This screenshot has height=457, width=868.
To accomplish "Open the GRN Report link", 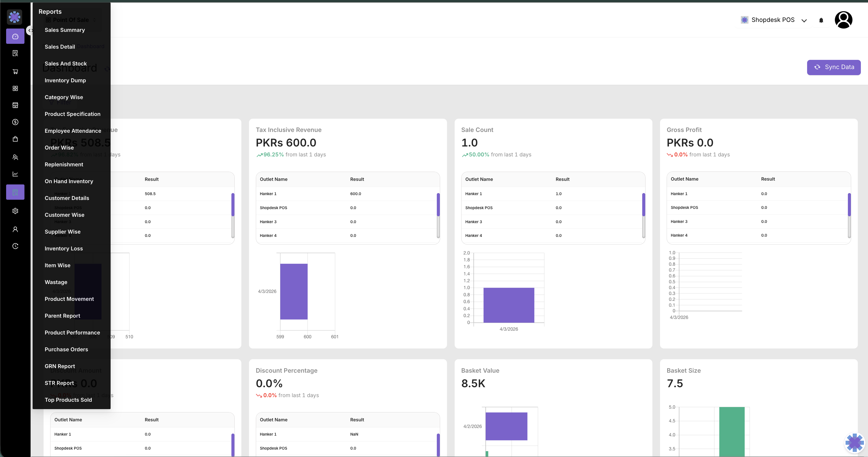I will coord(60,366).
